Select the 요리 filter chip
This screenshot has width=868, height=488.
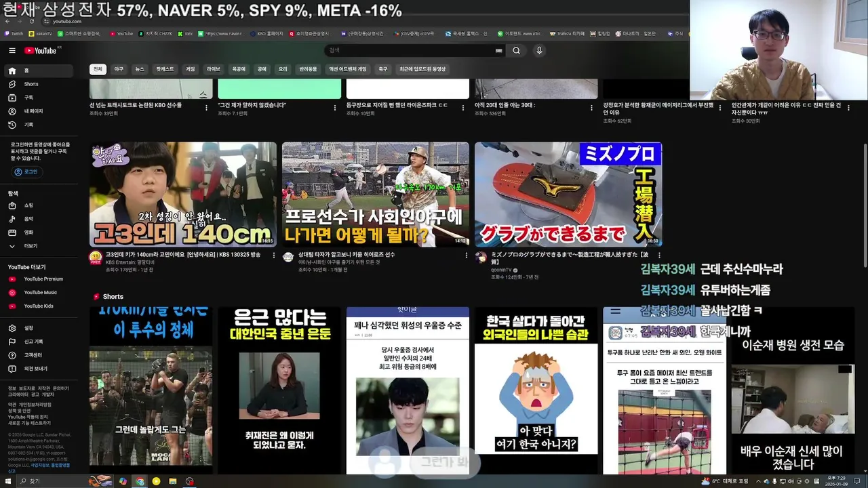pos(283,69)
